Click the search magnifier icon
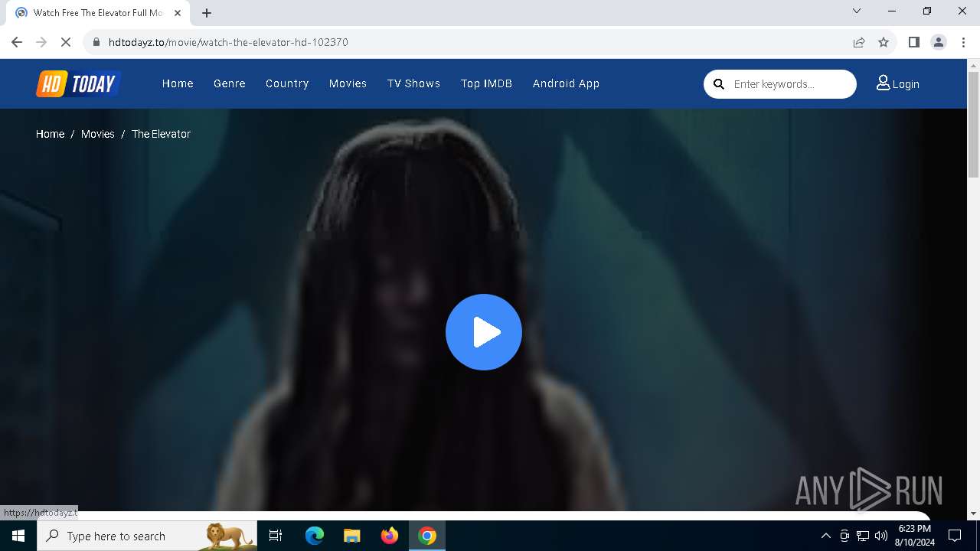 coord(719,84)
